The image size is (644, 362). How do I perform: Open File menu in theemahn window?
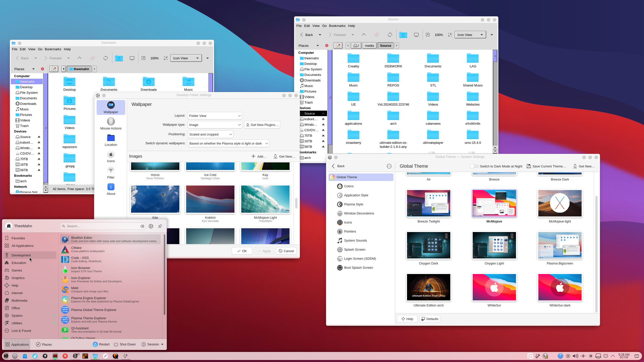[15, 49]
